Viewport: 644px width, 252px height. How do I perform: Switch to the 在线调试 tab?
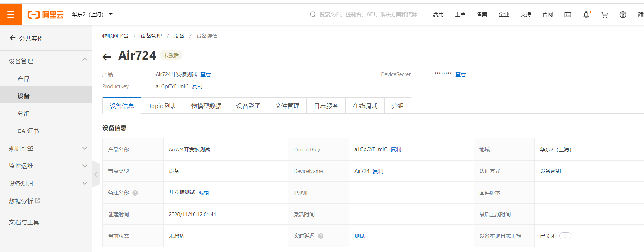365,106
